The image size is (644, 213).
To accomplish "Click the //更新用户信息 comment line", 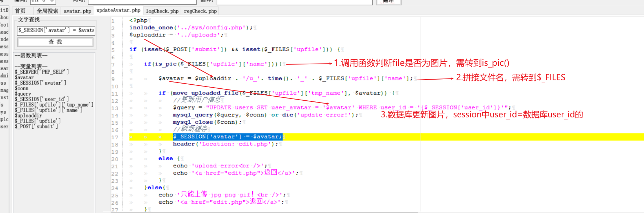I will pos(197,100).
